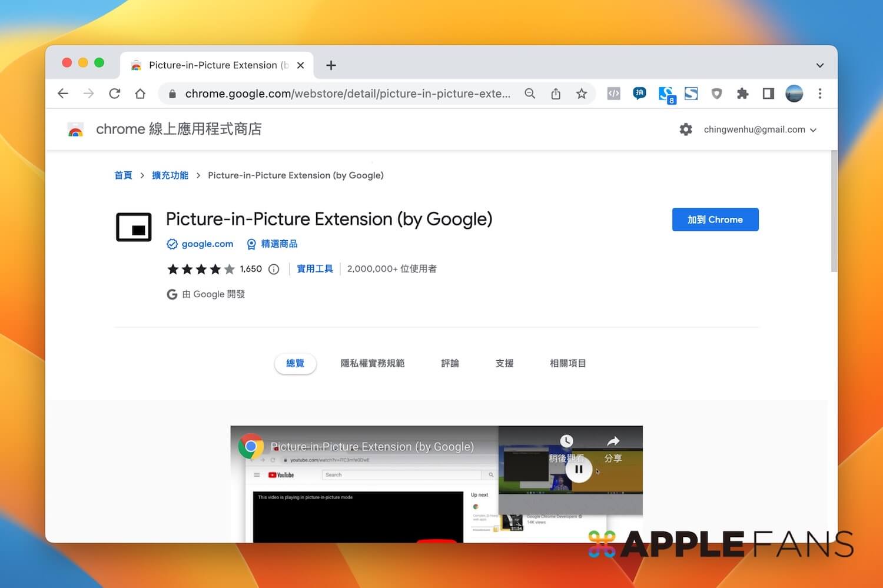
Task: Open the code </> developer extension
Action: coord(613,94)
